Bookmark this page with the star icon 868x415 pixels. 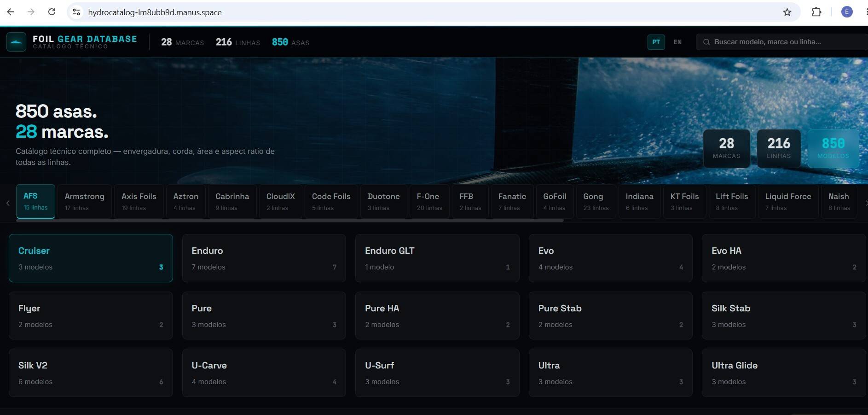[787, 12]
